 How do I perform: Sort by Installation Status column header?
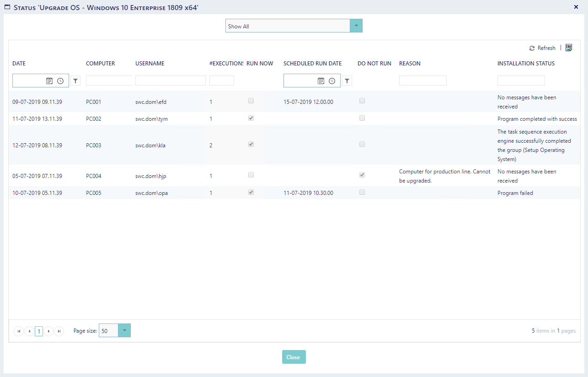pyautogui.click(x=526, y=64)
